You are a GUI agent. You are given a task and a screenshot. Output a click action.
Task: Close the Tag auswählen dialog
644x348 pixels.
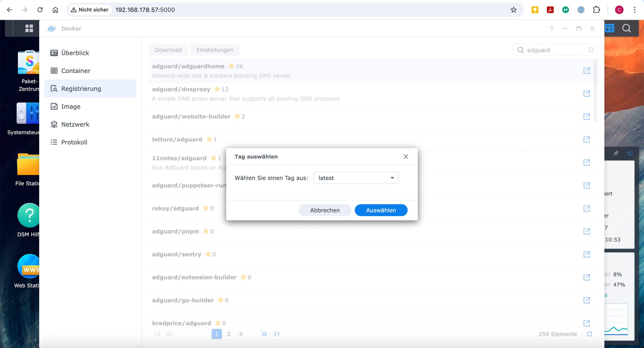[406, 157]
